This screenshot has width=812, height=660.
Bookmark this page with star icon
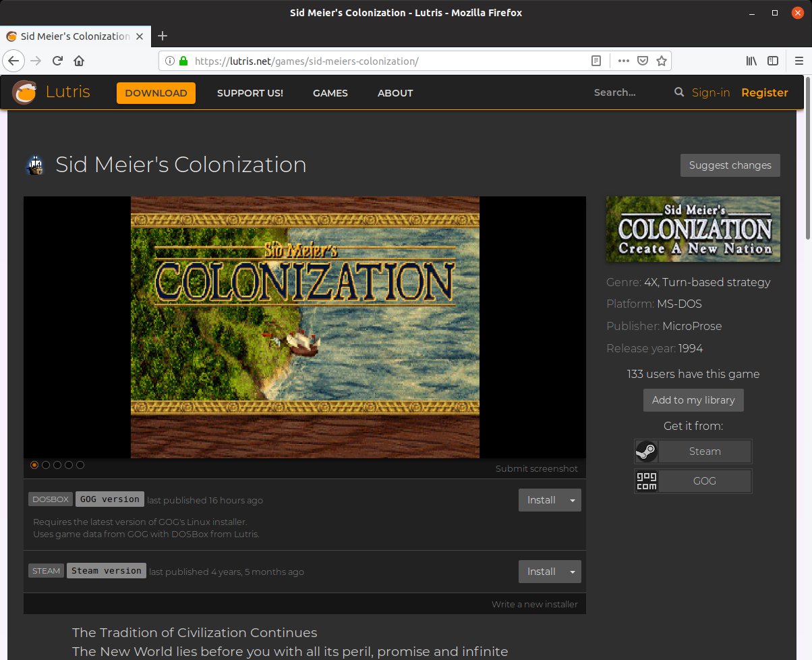pos(662,61)
